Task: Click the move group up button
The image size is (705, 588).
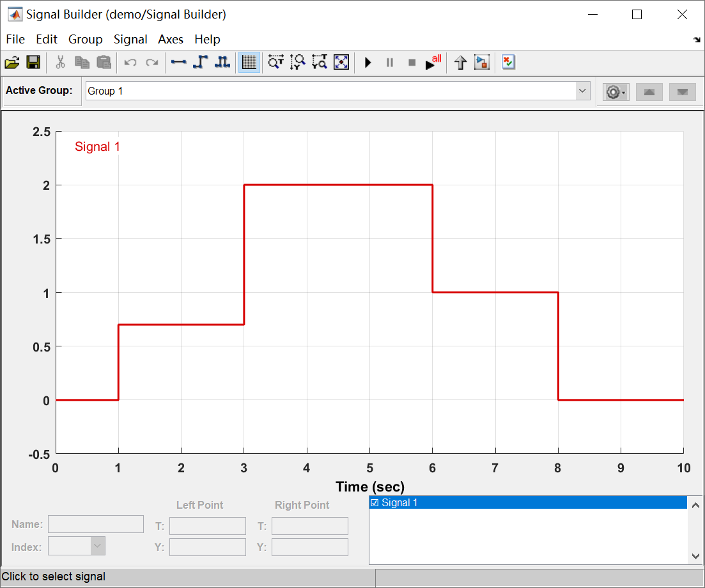Action: [x=649, y=92]
